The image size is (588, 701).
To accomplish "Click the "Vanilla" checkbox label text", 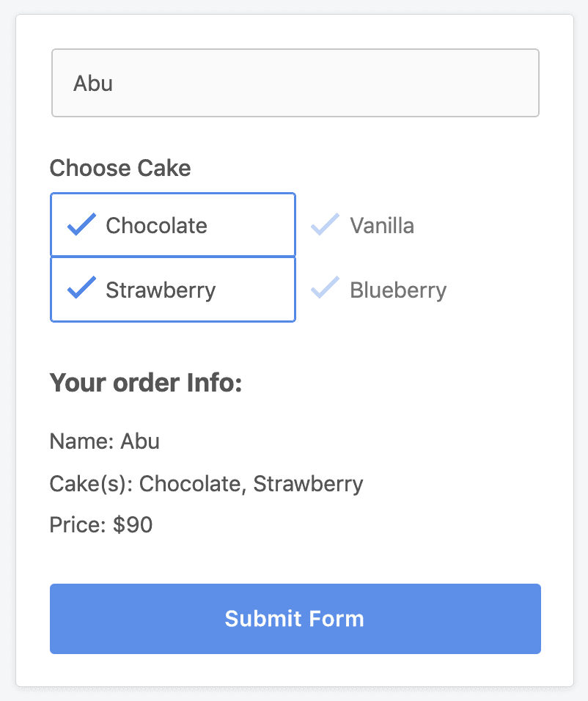I will pos(382,225).
